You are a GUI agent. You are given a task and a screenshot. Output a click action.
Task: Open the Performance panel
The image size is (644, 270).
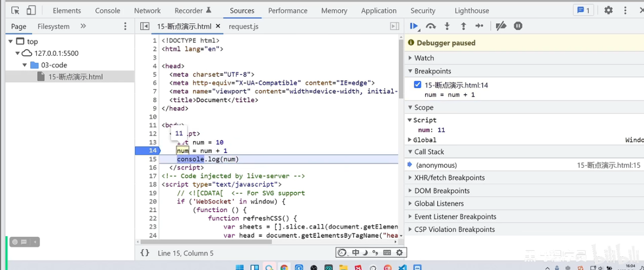288,11
